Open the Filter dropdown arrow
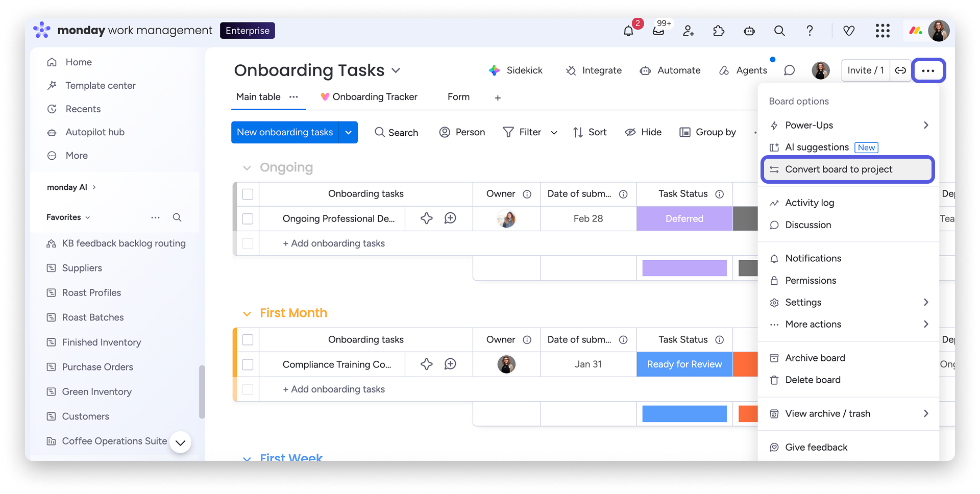Image resolution: width=980 pixels, height=494 pixels. click(554, 133)
